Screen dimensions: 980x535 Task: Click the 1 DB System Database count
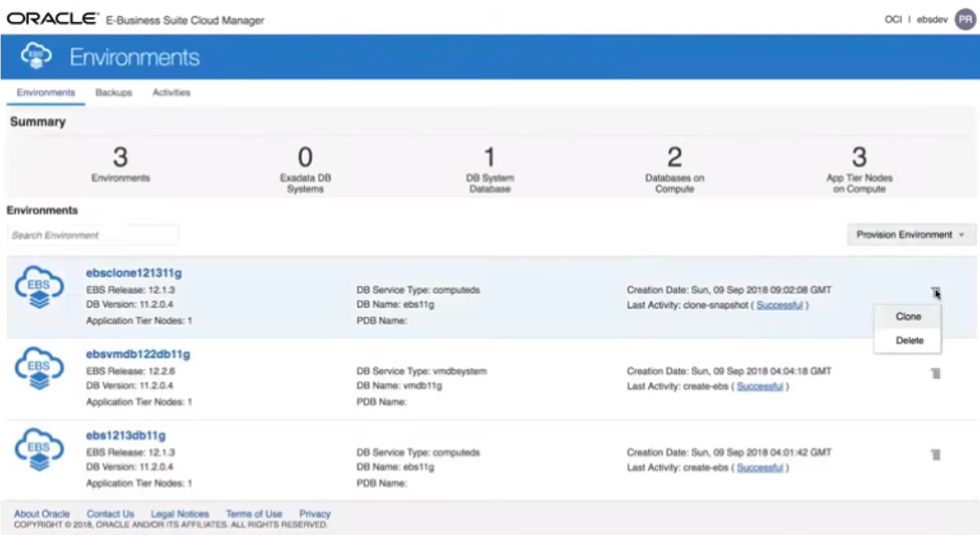[489, 157]
